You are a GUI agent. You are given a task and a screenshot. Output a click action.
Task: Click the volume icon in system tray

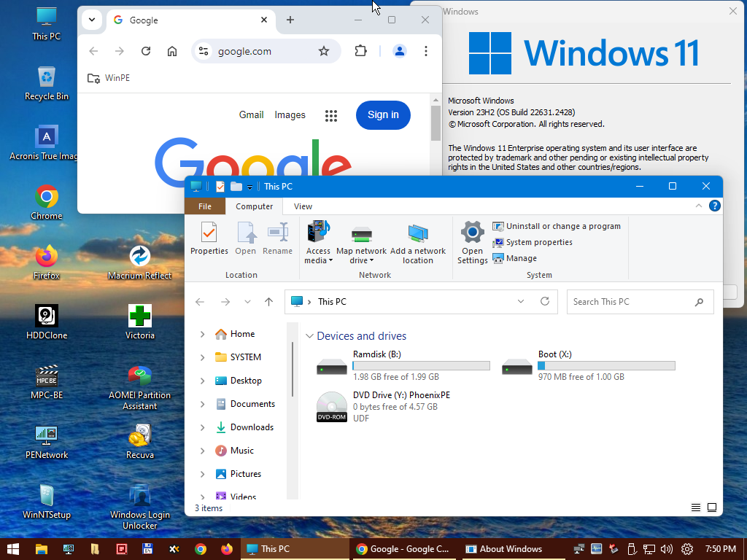[667, 549]
